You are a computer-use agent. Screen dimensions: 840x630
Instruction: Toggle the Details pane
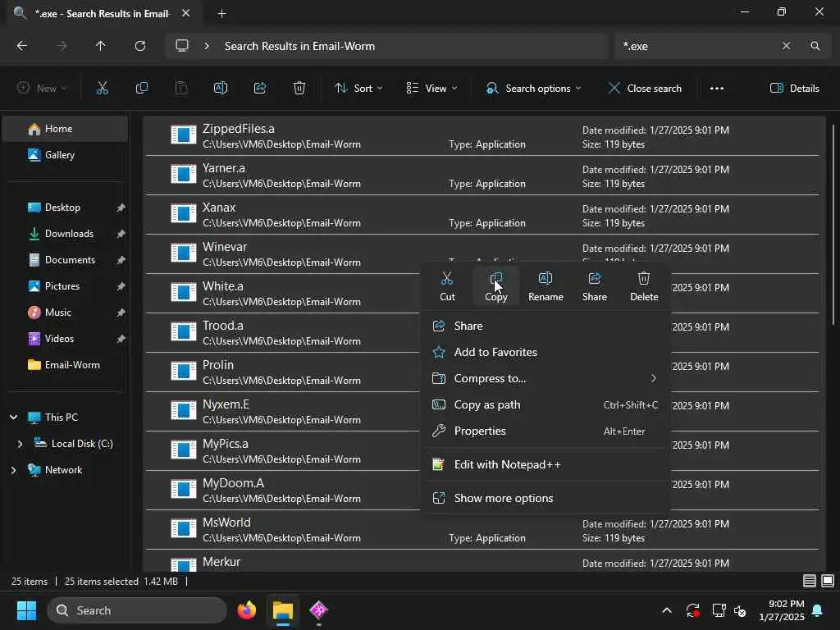point(794,89)
